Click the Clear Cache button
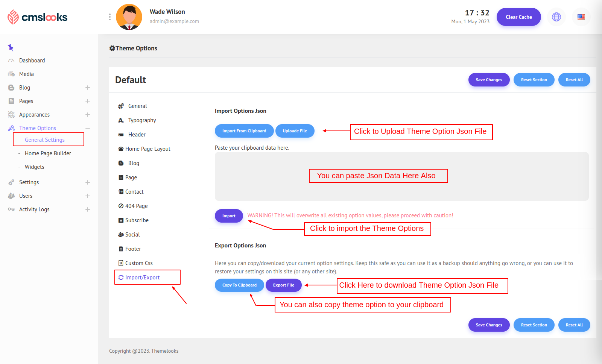 [518, 17]
